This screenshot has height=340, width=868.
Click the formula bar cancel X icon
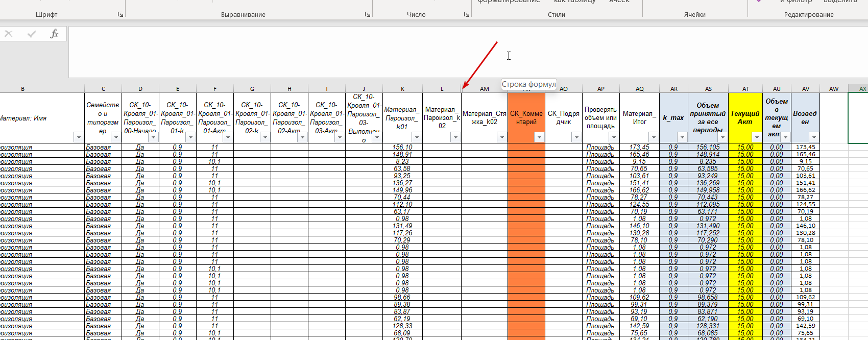(9, 34)
